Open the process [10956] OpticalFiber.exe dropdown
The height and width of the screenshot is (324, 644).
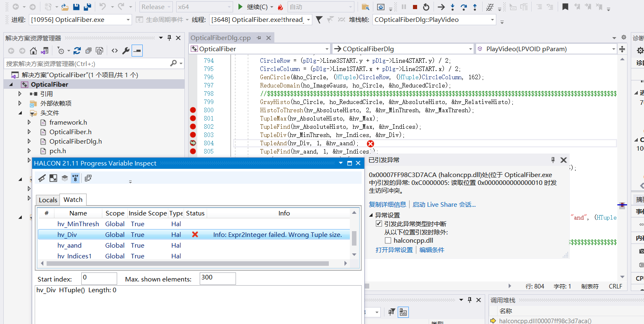(80, 19)
